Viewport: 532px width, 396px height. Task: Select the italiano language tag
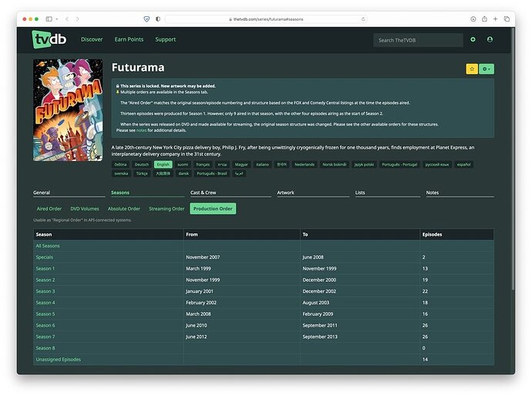[x=262, y=164]
